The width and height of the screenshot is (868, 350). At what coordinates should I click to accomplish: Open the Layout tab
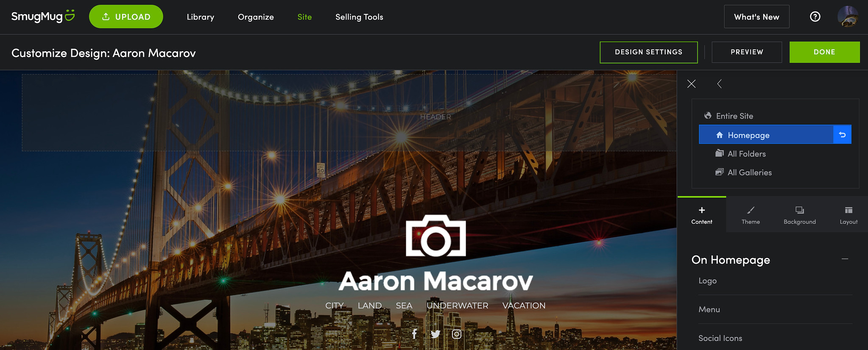coord(848,214)
